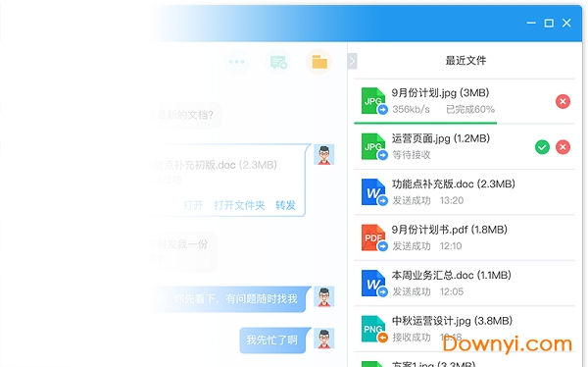Select file name 运营页面.jpg (1.2MB)

pyautogui.click(x=441, y=138)
